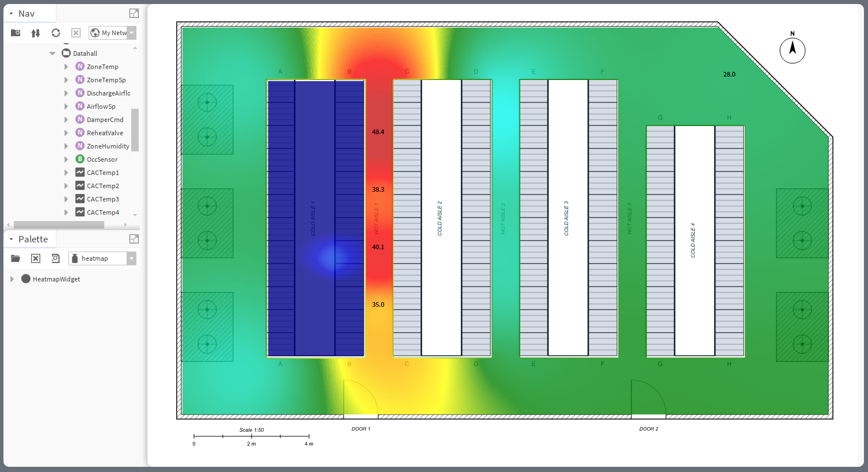Screen dimensions: 868x472
Task: Open the heatmap palette dropdown
Action: [x=132, y=258]
